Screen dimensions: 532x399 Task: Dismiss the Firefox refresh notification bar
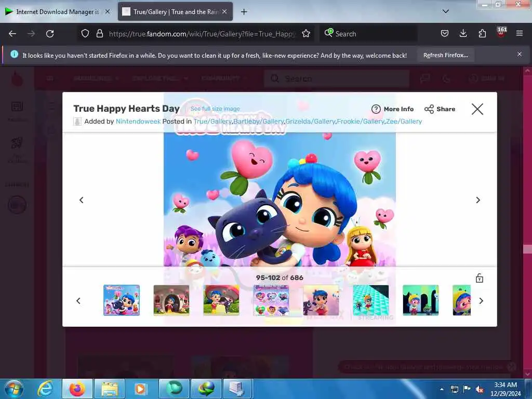click(520, 54)
